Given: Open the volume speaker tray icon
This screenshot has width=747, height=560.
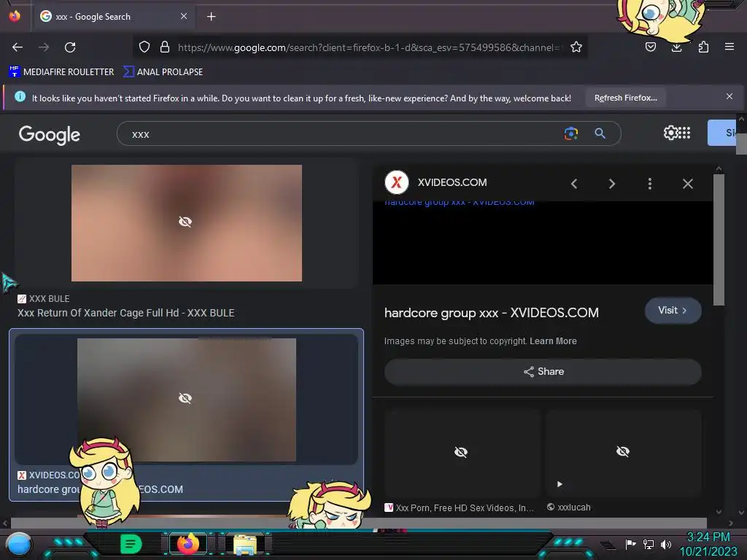Looking at the screenshot, I should coord(665,544).
